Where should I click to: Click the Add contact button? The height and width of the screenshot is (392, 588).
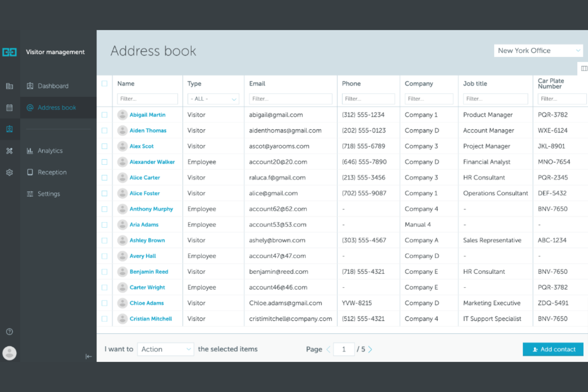(553, 349)
